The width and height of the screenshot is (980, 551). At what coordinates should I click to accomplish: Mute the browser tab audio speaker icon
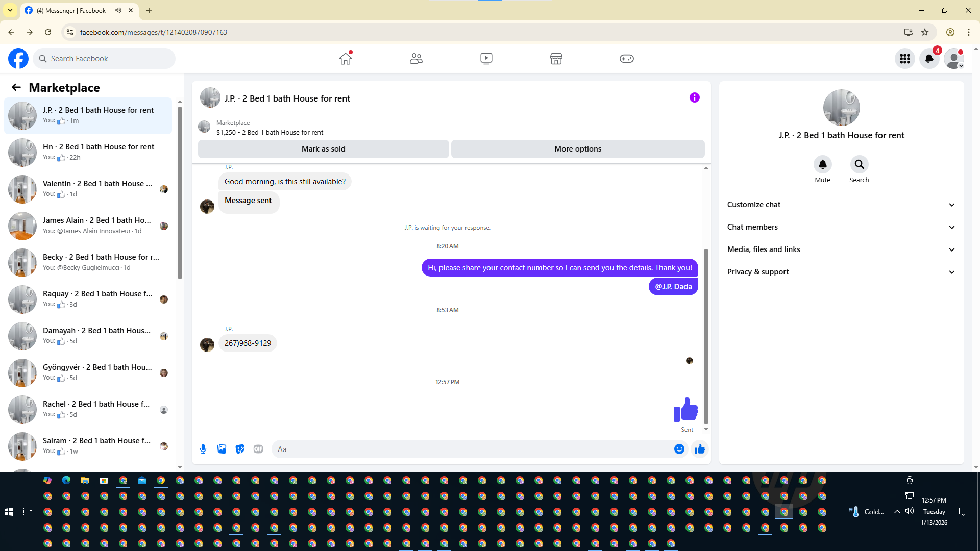[118, 10]
